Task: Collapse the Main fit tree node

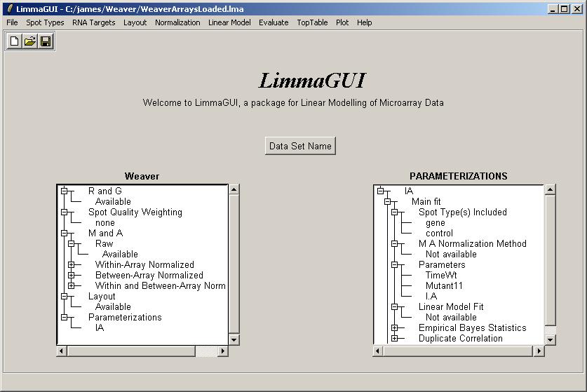Action: (x=388, y=202)
